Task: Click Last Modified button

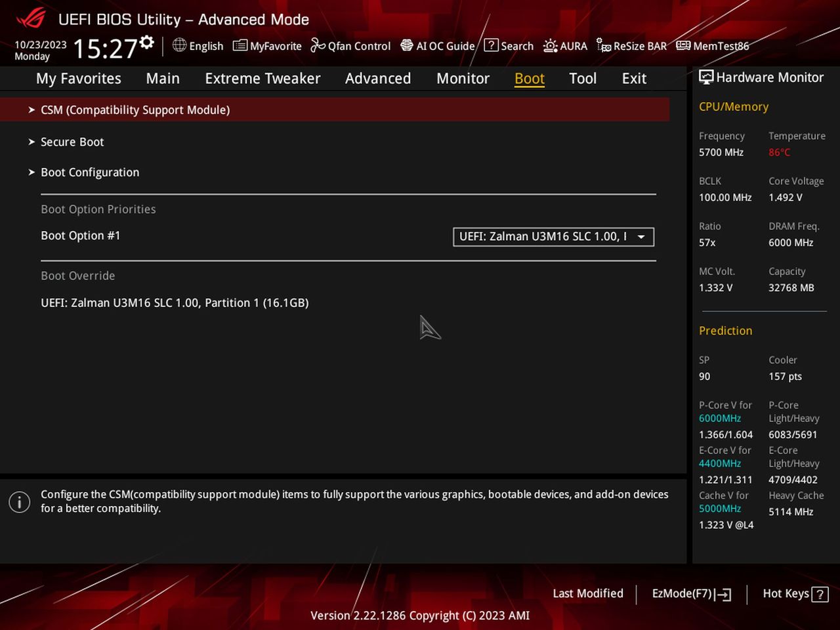Action: [588, 593]
